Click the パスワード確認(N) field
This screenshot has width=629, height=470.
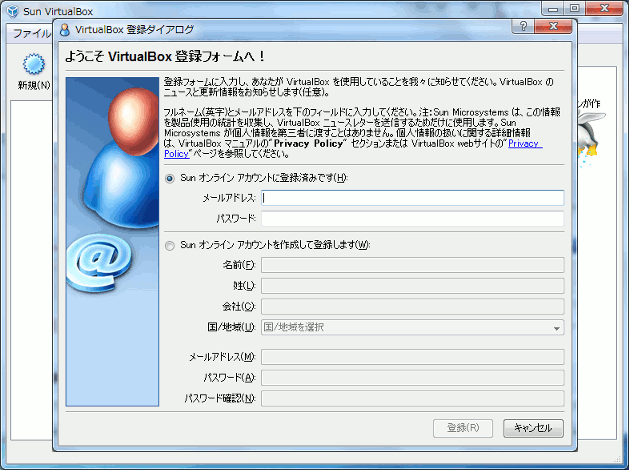click(x=412, y=398)
